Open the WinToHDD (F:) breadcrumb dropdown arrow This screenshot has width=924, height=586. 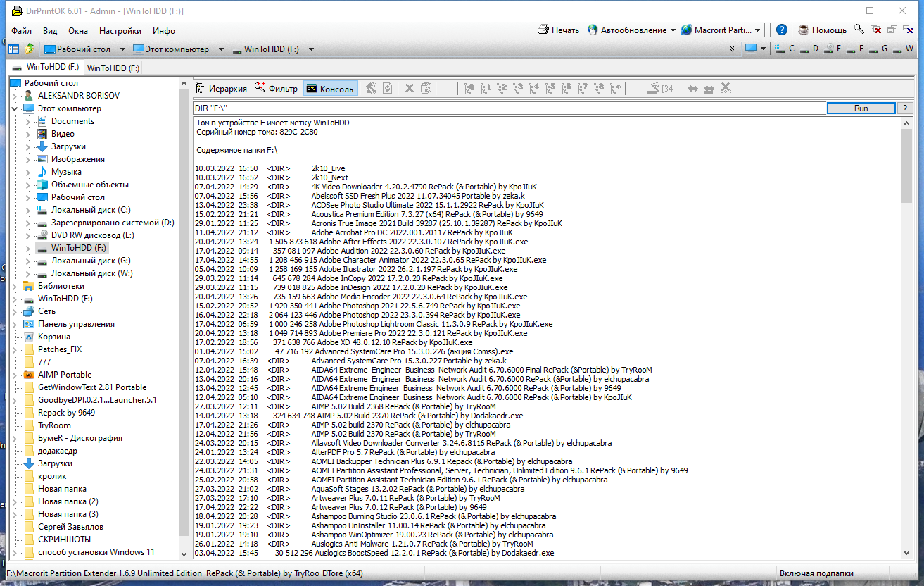coord(311,49)
